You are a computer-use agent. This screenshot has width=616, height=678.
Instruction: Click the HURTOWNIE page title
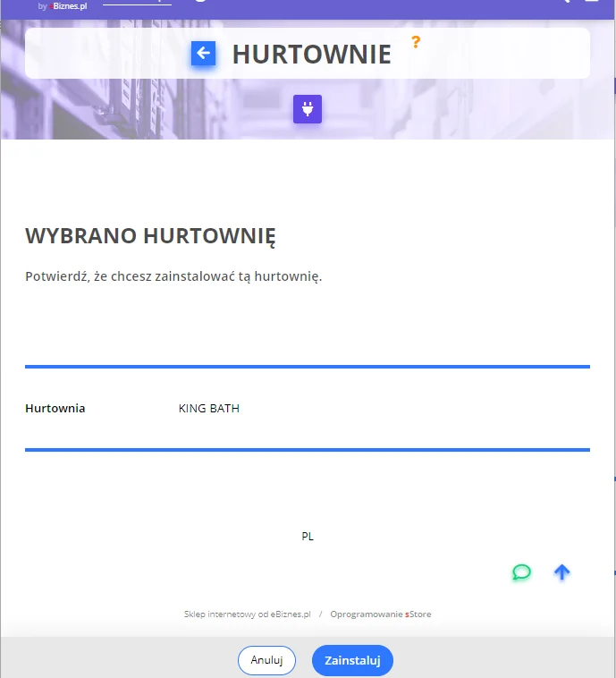pos(312,54)
